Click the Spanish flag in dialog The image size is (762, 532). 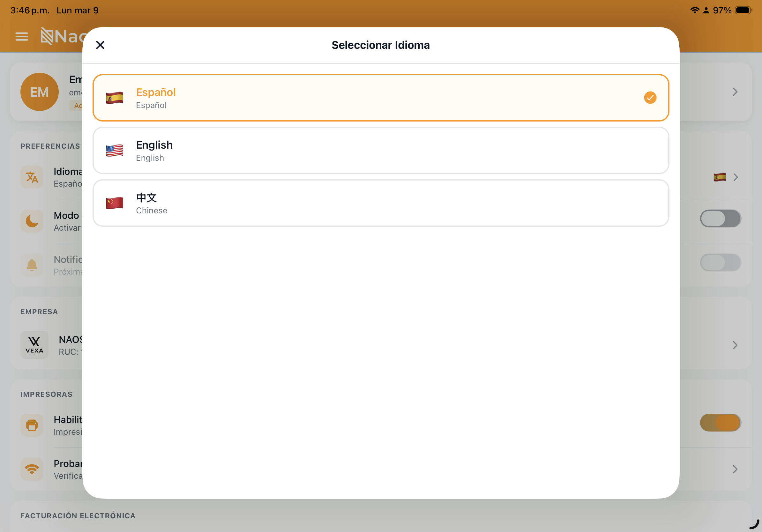point(115,98)
